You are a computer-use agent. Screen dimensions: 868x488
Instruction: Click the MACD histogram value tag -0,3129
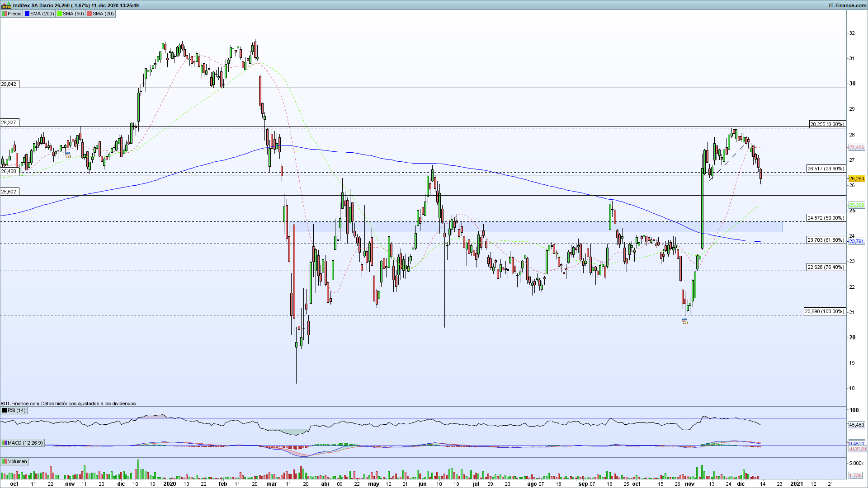[857, 449]
